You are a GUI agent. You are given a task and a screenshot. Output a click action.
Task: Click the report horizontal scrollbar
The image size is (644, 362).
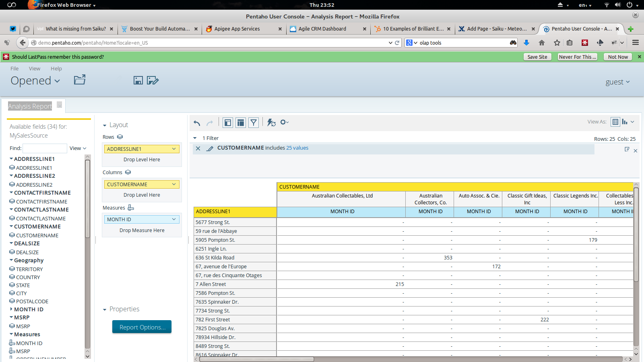tap(257, 359)
